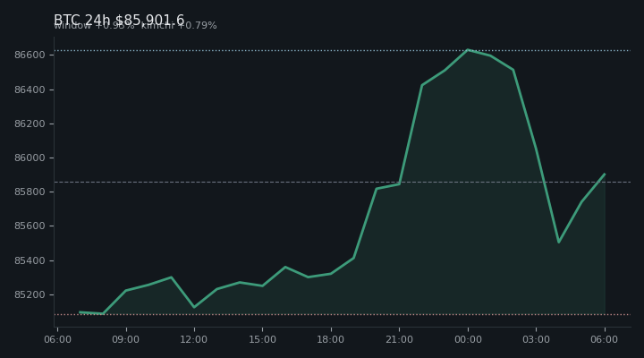Viewport: 644px width, 358px height.
Task: Click the BTC 24h $85,901.6 title
Action: coord(119,20)
